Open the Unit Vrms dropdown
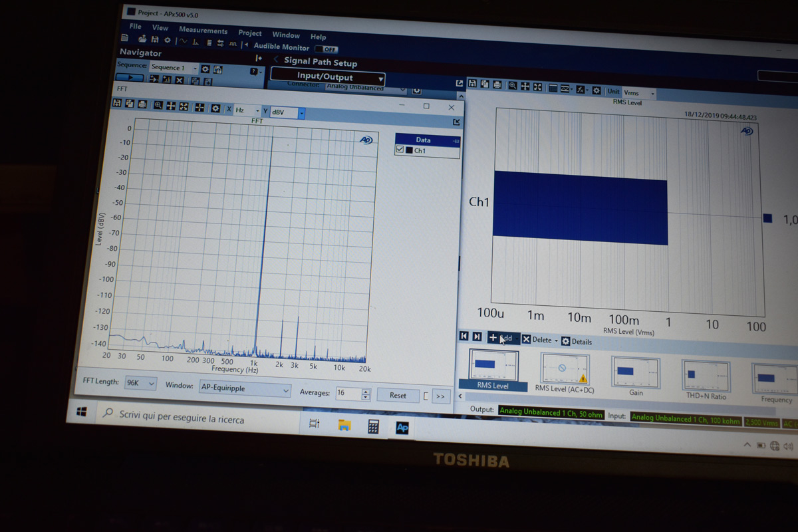 (x=638, y=94)
